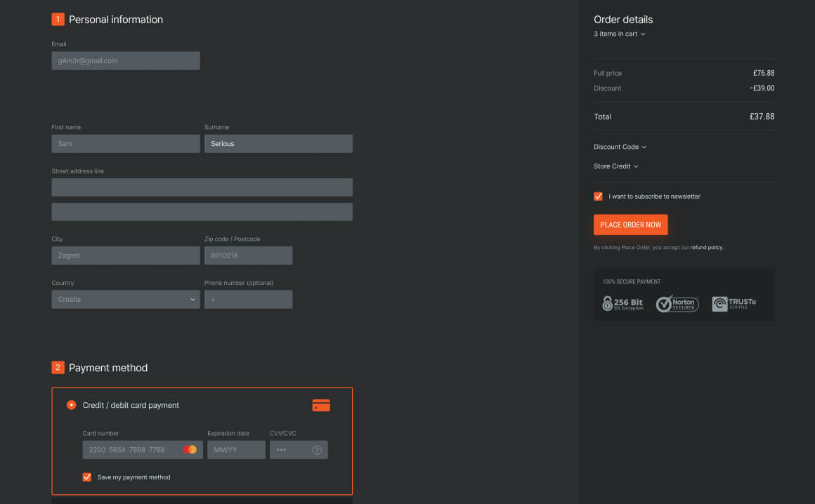815x504 pixels.
Task: Click the Mastercard logo in card number field
Action: [190, 449]
